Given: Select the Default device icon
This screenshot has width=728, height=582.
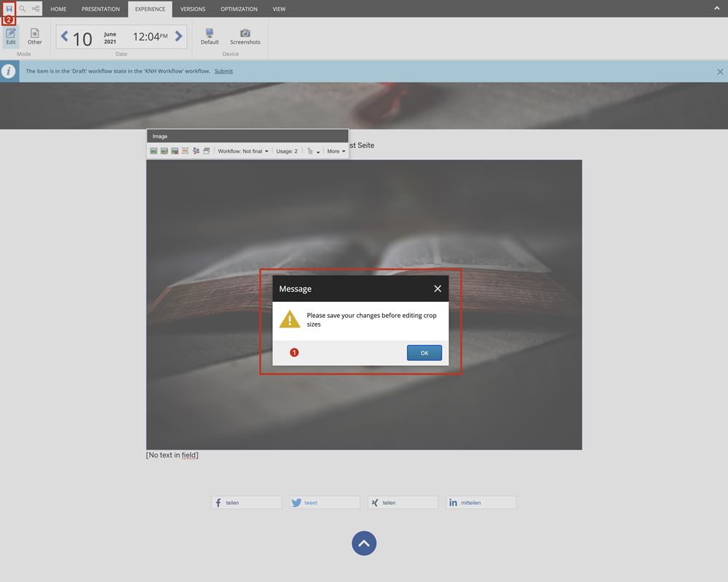Looking at the screenshot, I should tap(210, 36).
